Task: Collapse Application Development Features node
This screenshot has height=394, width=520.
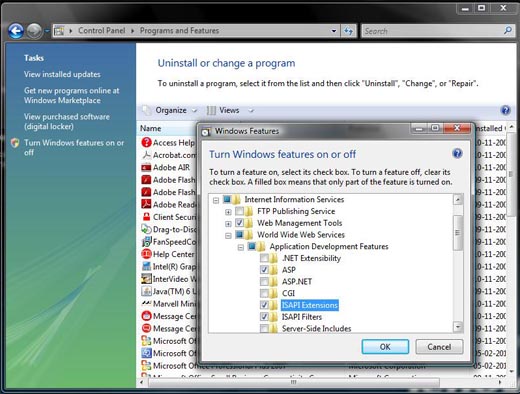Action: pos(241,247)
